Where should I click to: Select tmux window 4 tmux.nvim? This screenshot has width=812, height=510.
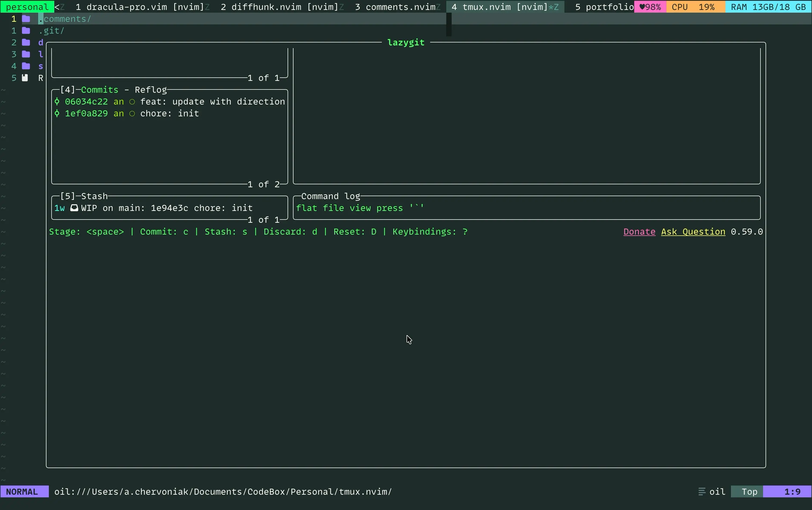pos(505,7)
